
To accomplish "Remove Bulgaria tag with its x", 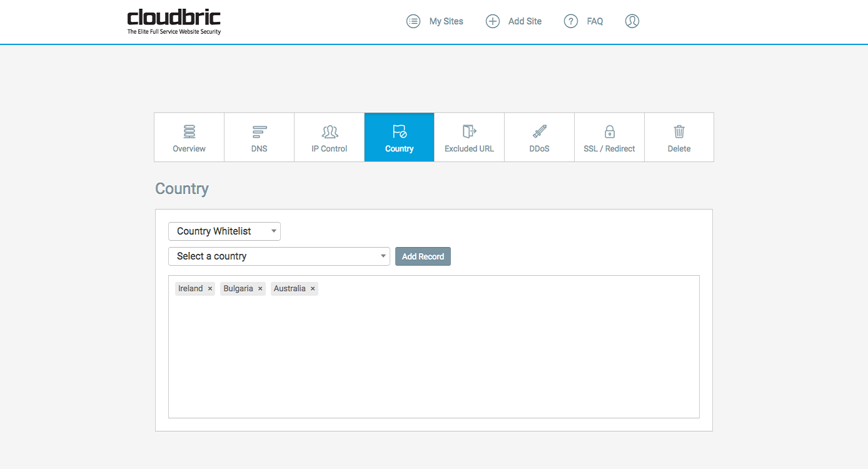I will 260,289.
